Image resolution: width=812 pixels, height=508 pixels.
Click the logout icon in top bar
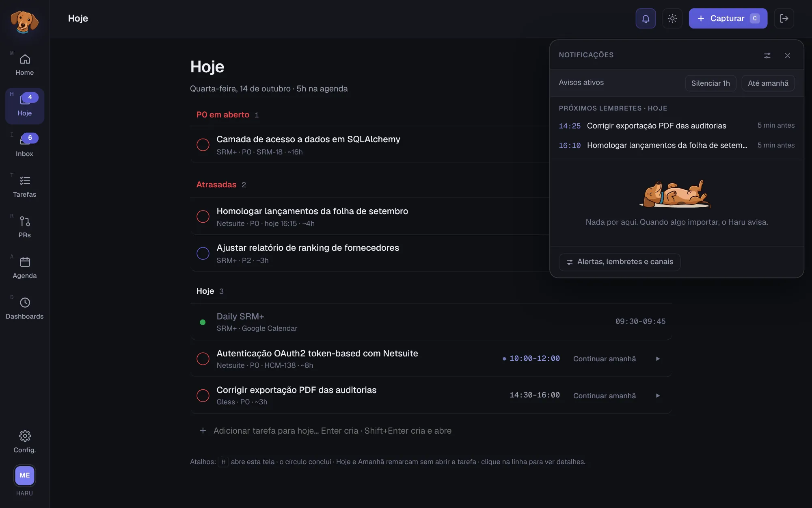coord(784,18)
